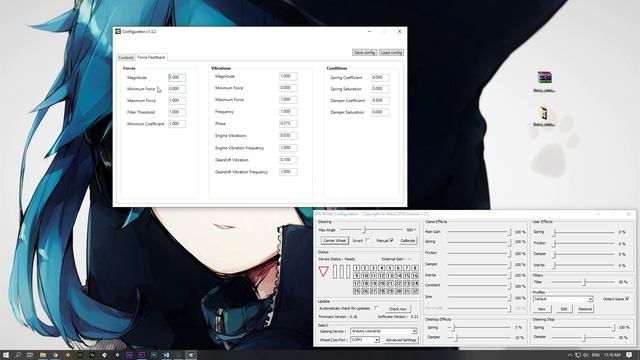Image resolution: width=640 pixels, height=360 pixels.
Task: Click the Configurator title bar icon
Action: (x=118, y=31)
